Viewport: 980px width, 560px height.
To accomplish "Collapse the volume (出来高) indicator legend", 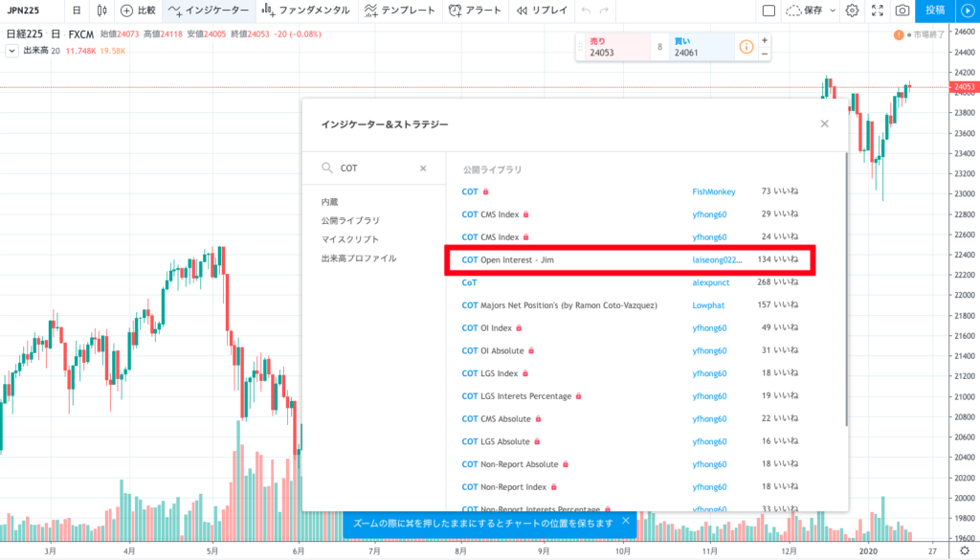I will point(11,51).
